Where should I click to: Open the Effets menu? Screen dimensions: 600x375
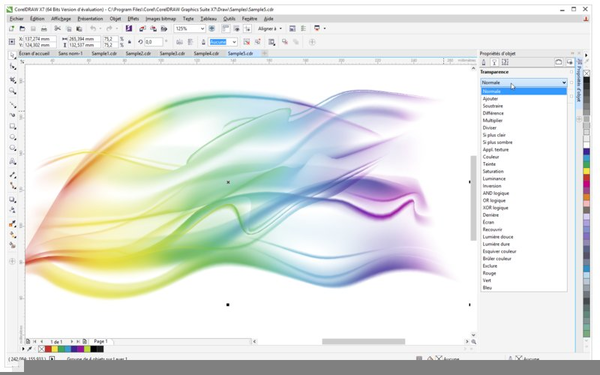(133, 19)
